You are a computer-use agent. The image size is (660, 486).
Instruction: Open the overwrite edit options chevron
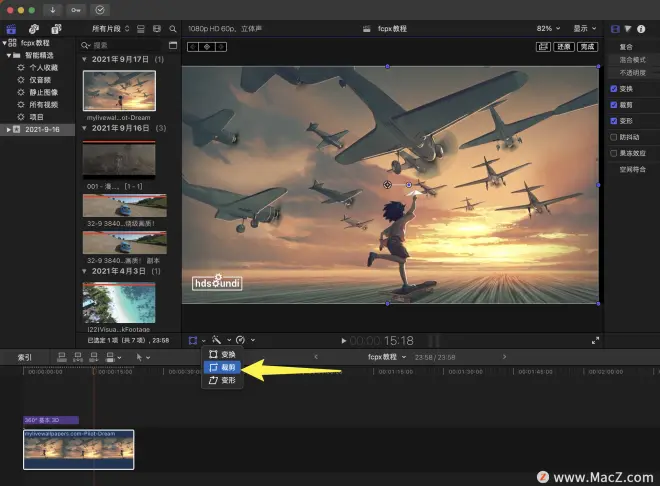(120, 358)
